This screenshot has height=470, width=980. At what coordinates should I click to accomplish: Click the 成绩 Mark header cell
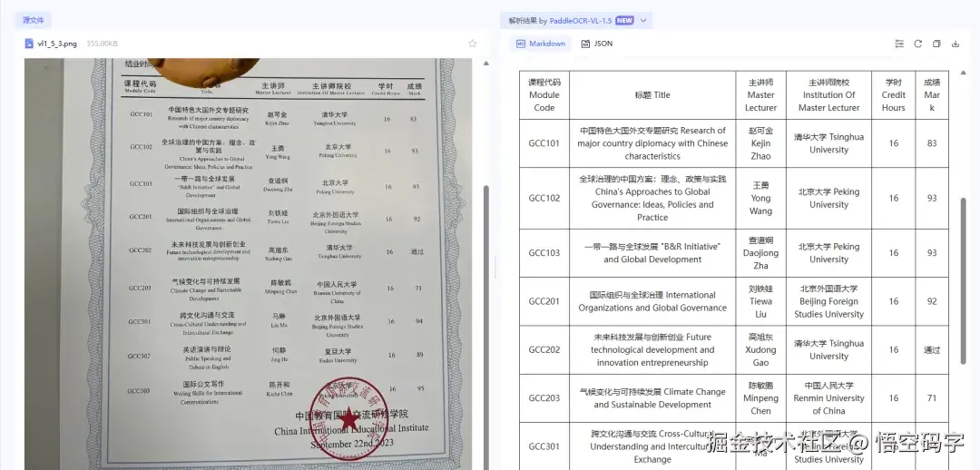932,95
